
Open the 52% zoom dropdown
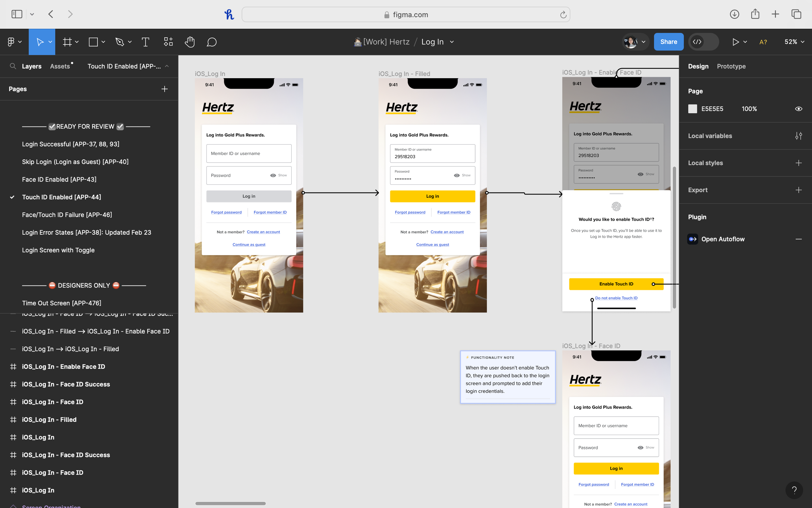click(x=794, y=42)
